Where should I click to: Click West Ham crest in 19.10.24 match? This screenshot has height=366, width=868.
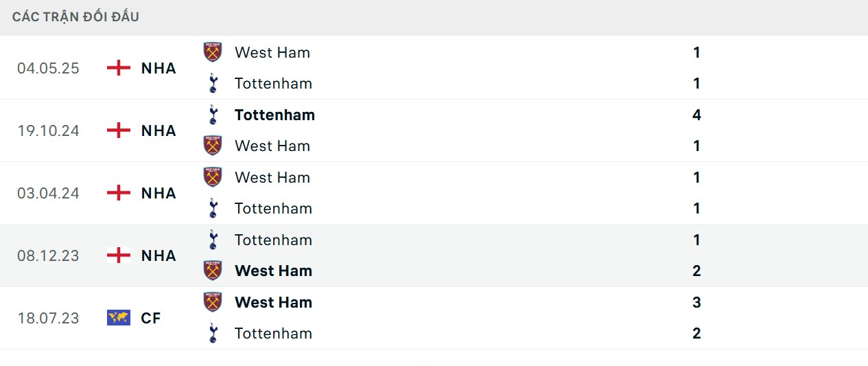[213, 146]
